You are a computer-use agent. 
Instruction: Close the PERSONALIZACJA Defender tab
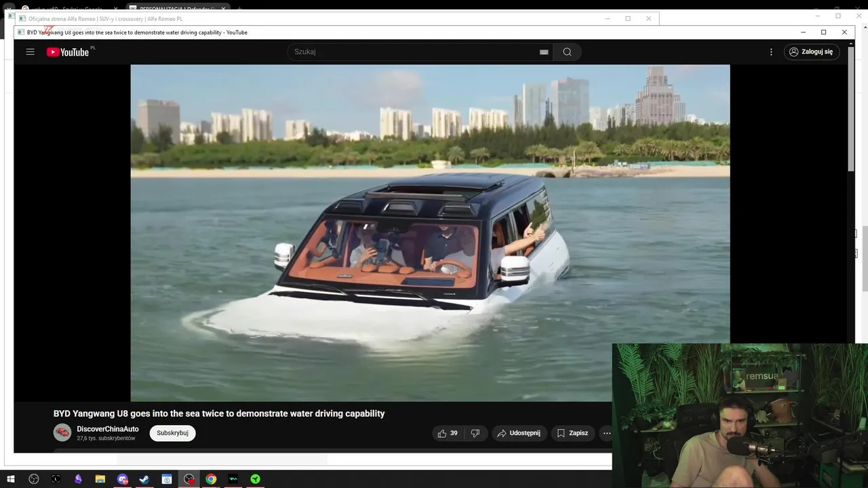pyautogui.click(x=223, y=9)
